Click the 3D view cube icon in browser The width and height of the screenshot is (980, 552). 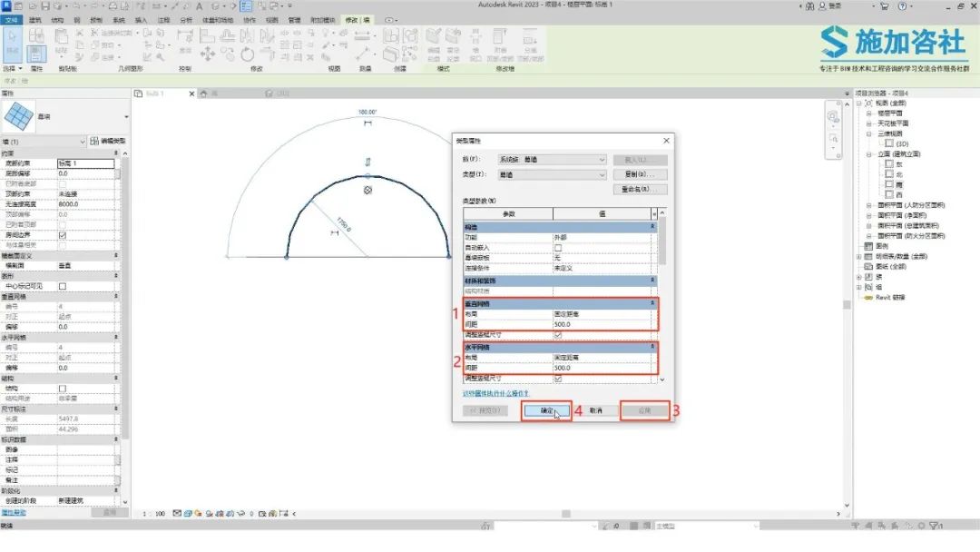[x=889, y=143]
